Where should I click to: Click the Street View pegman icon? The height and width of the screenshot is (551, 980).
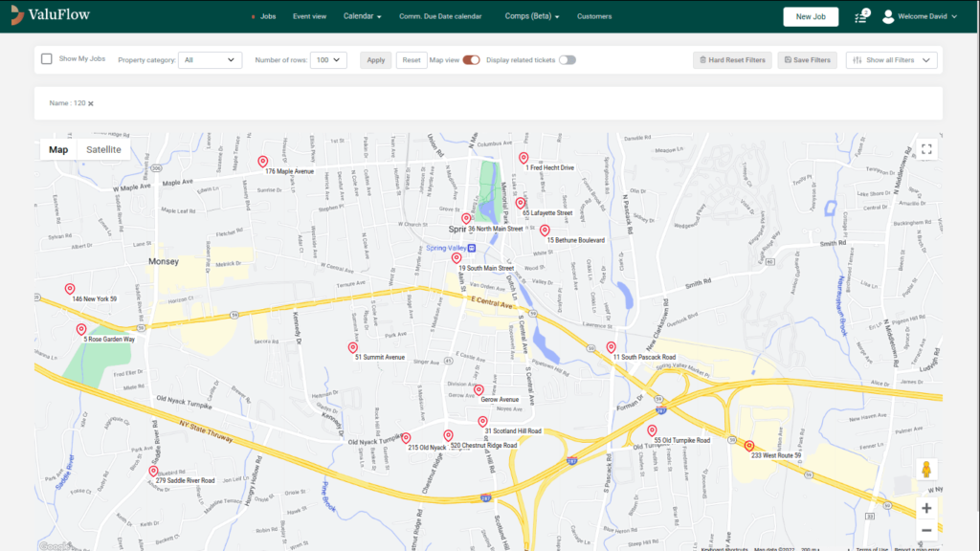click(925, 470)
